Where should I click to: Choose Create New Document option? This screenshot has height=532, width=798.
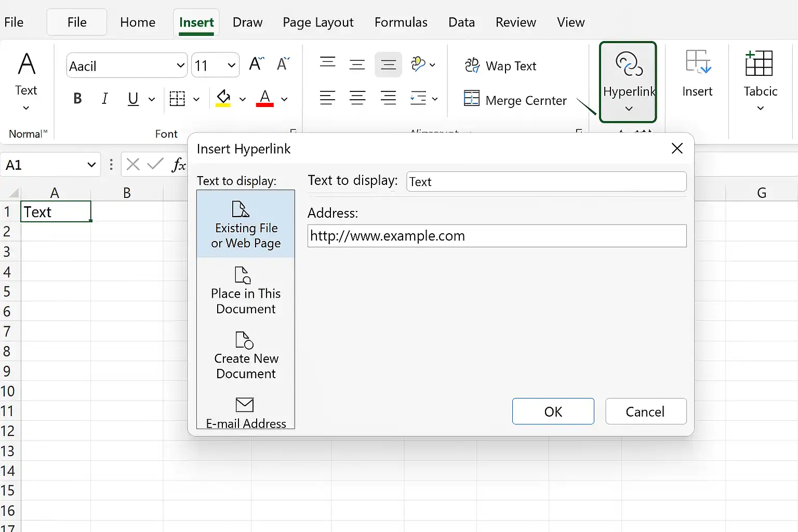click(x=246, y=356)
